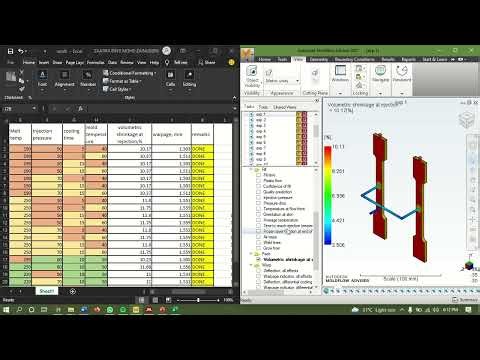Click the Tell me lightbulb icon in Excel
This screenshot has width=480, height=360.
(167, 62)
